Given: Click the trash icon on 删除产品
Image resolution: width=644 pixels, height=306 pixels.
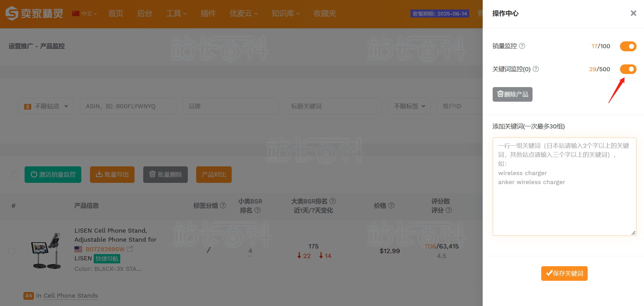Looking at the screenshot, I should point(500,94).
